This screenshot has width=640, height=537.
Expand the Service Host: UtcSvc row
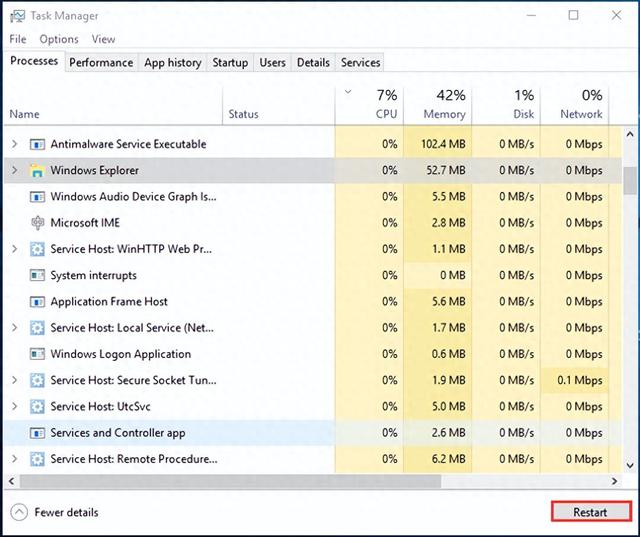[14, 406]
